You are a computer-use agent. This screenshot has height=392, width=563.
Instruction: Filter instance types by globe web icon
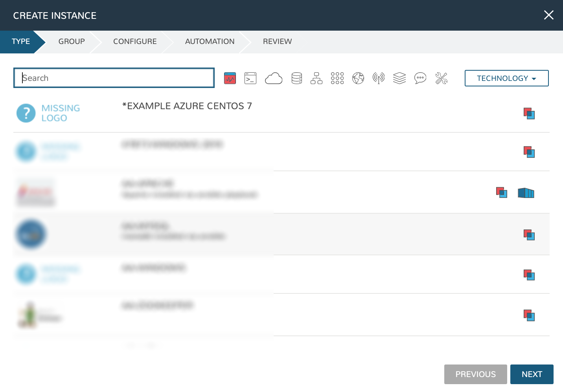pyautogui.click(x=358, y=78)
